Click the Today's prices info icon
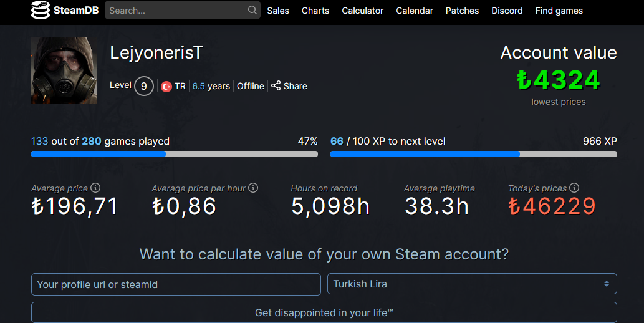This screenshot has width=644, height=323. pos(574,188)
